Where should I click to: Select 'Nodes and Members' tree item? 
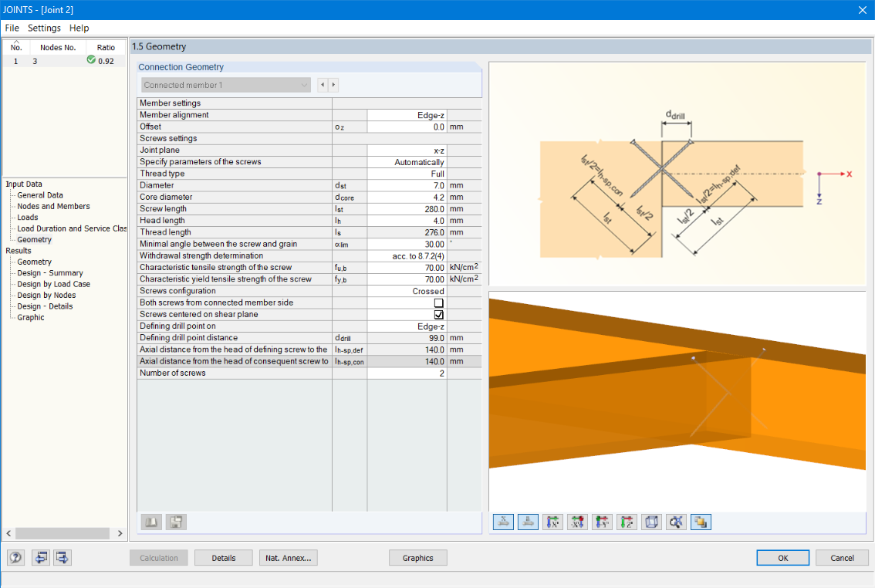(x=53, y=206)
